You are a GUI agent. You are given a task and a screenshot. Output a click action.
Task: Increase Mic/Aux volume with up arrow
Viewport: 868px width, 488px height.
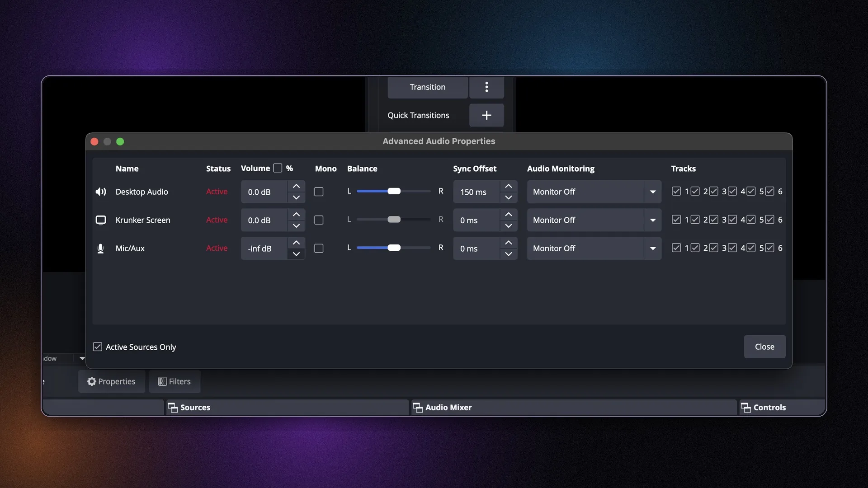296,243
